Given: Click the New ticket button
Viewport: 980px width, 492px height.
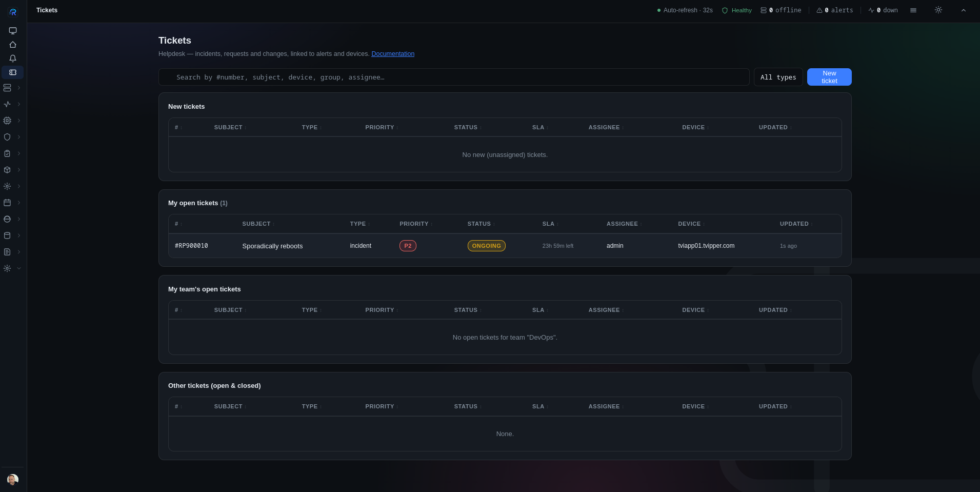Looking at the screenshot, I should point(829,77).
